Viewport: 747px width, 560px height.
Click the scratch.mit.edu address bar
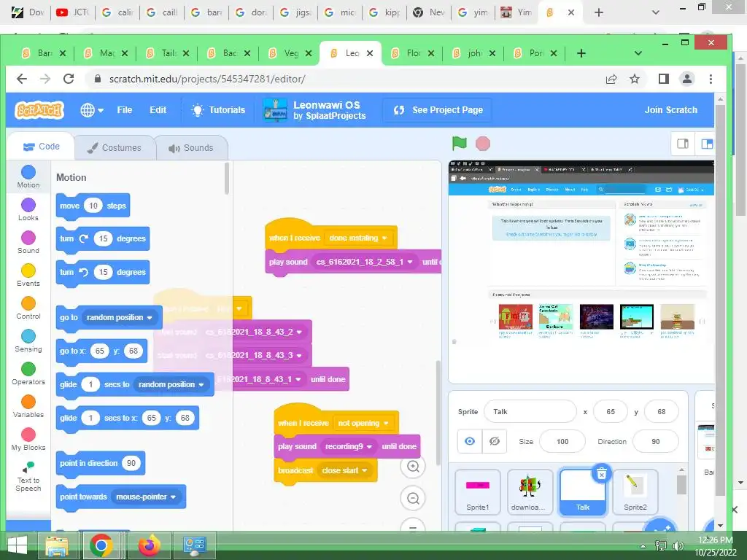coord(343,79)
